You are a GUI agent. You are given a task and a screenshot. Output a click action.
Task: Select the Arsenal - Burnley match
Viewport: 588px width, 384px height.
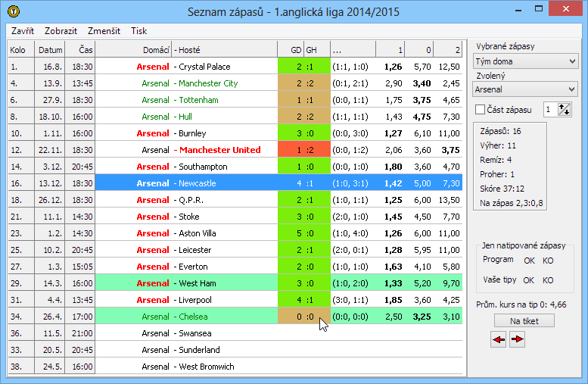(235, 133)
